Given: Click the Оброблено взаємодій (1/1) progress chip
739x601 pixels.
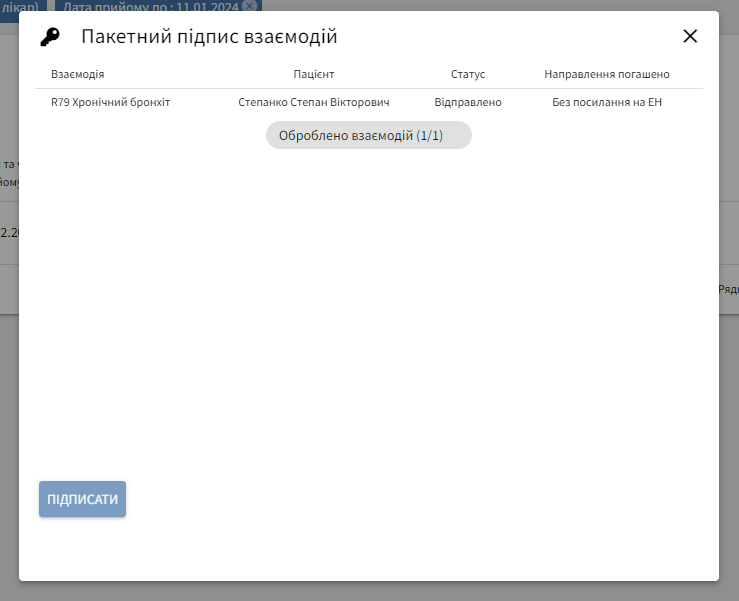Looking at the screenshot, I should click(x=368, y=135).
